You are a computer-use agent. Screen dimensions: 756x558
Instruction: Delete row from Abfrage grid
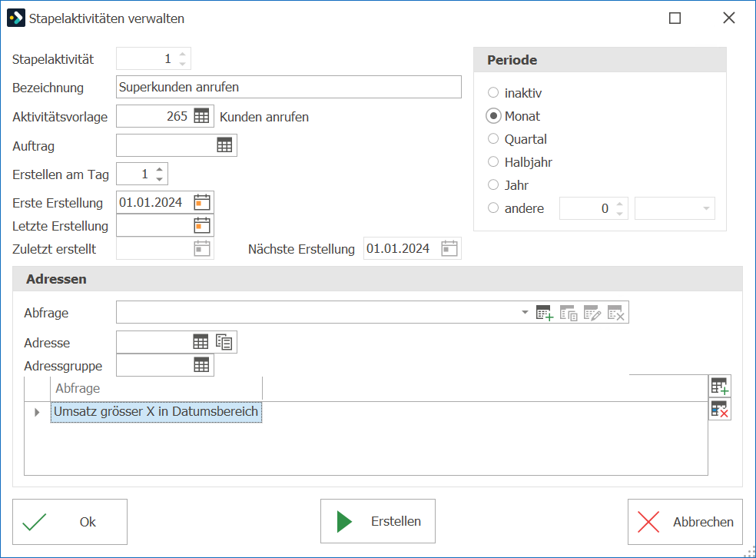719,410
